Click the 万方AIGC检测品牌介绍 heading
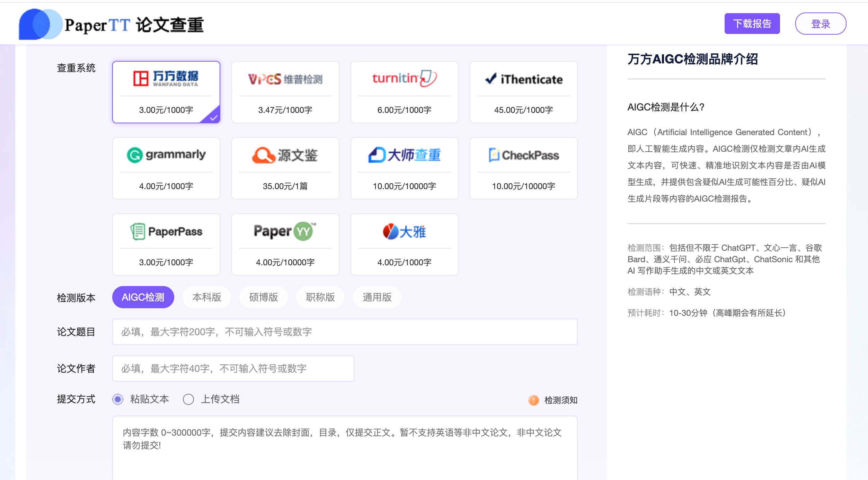 693,59
